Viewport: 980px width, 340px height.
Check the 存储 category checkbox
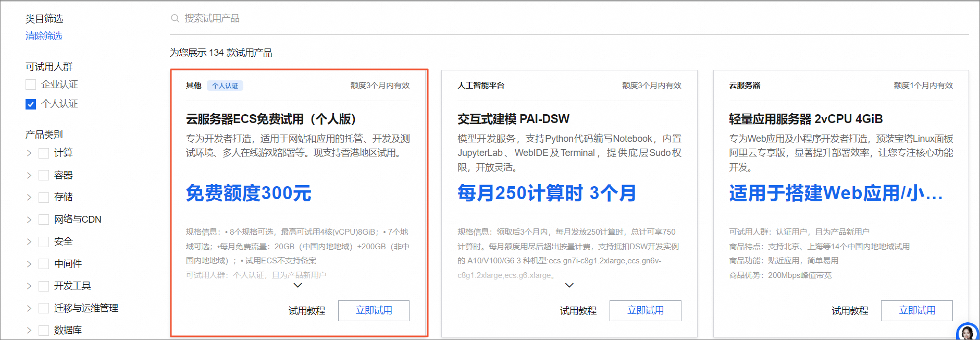pyautogui.click(x=44, y=197)
